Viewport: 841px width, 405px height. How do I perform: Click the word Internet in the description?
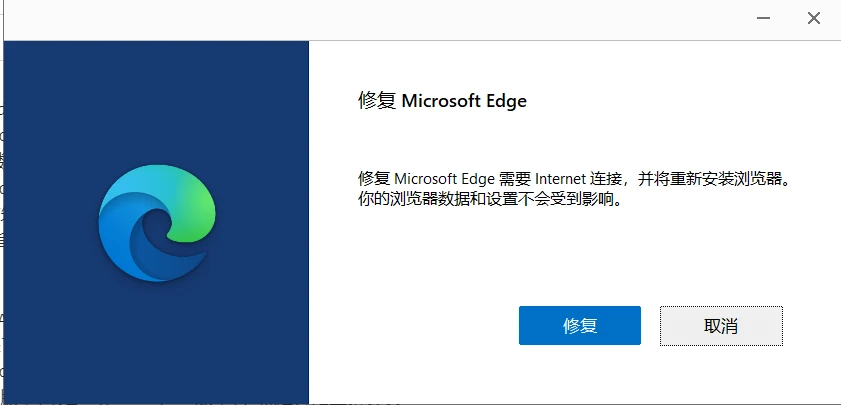pos(559,179)
